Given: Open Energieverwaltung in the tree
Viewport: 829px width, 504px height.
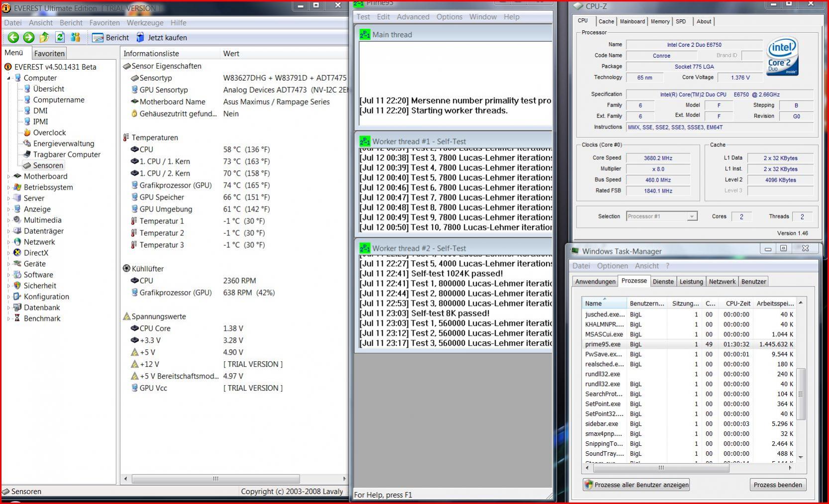Looking at the screenshot, I should coord(64,143).
